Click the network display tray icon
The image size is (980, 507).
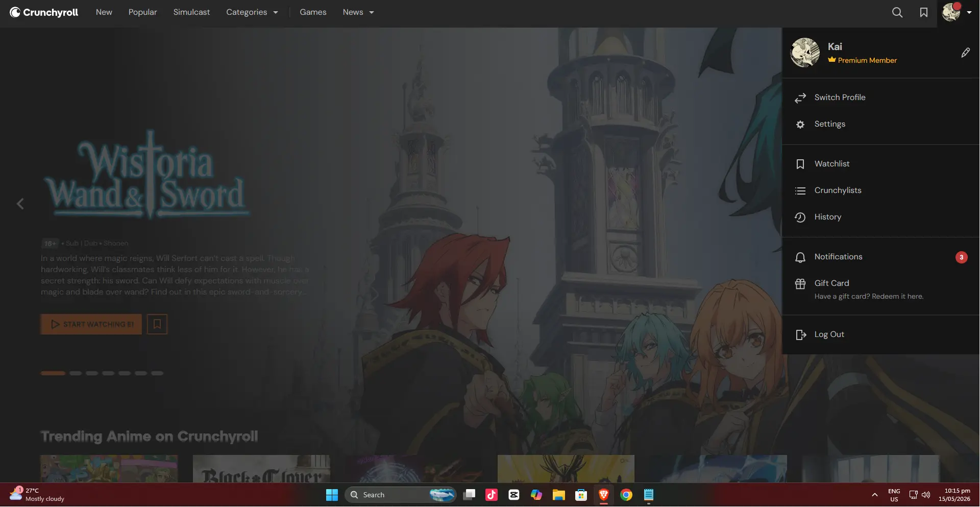913,495
